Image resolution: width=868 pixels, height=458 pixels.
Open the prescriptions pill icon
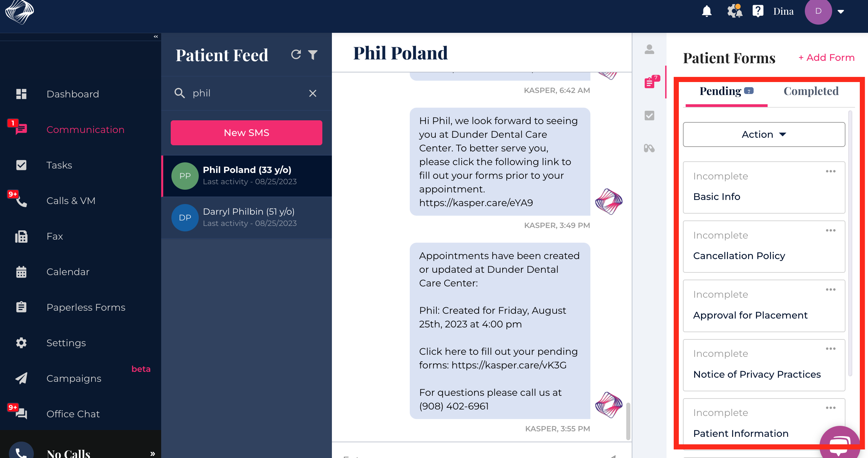[649, 148]
